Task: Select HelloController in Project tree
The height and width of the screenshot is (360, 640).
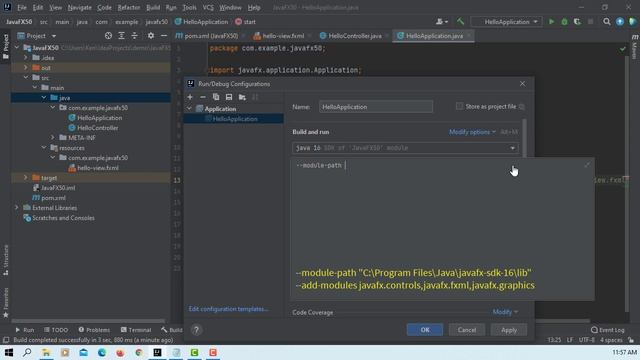Action: [98, 128]
